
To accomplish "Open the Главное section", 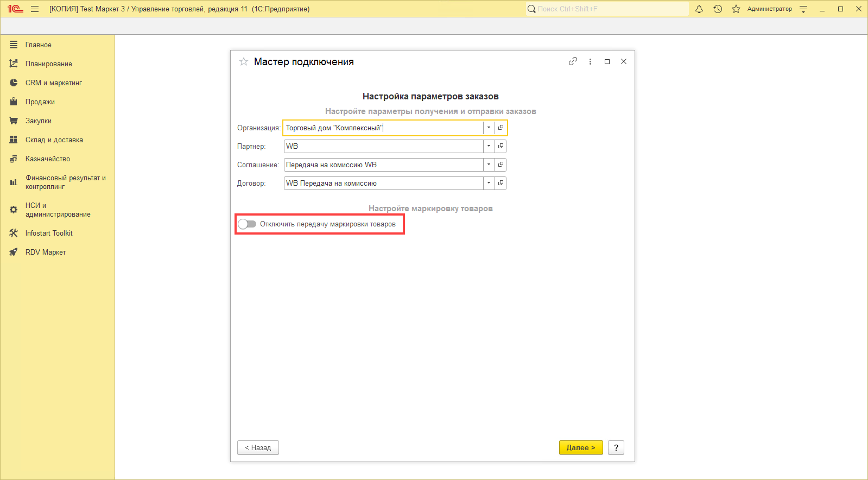I will (58, 45).
